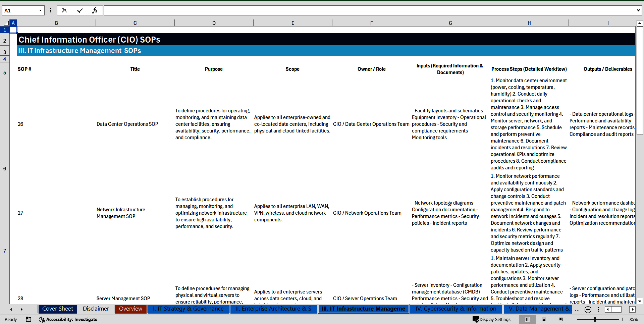
Task: Click the Select All corner triangle
Action: 6,23
